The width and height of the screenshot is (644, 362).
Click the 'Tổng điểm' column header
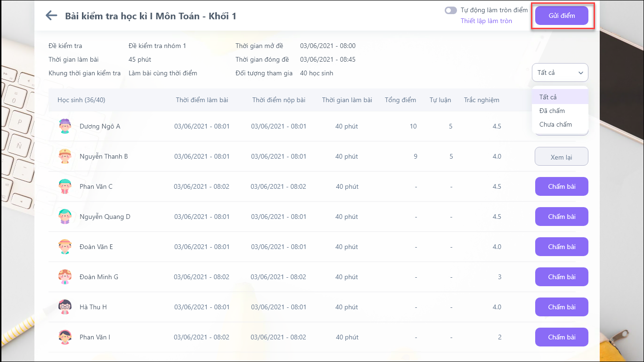point(400,100)
